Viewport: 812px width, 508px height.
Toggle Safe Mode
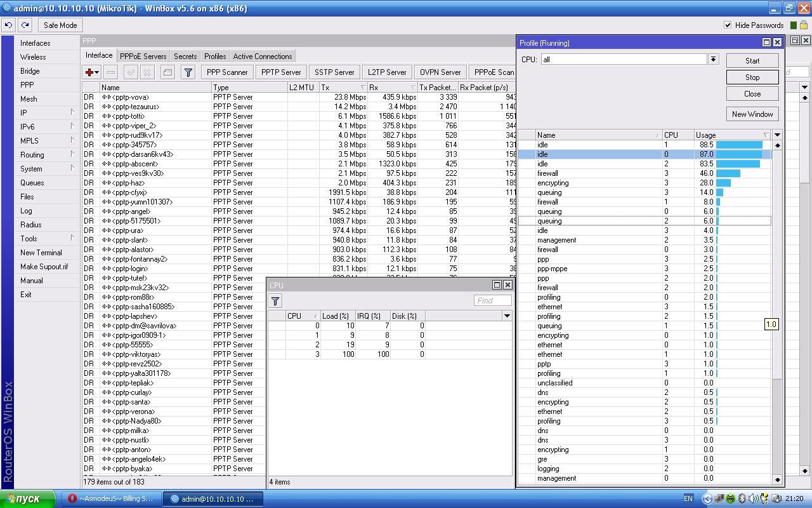[x=60, y=25]
